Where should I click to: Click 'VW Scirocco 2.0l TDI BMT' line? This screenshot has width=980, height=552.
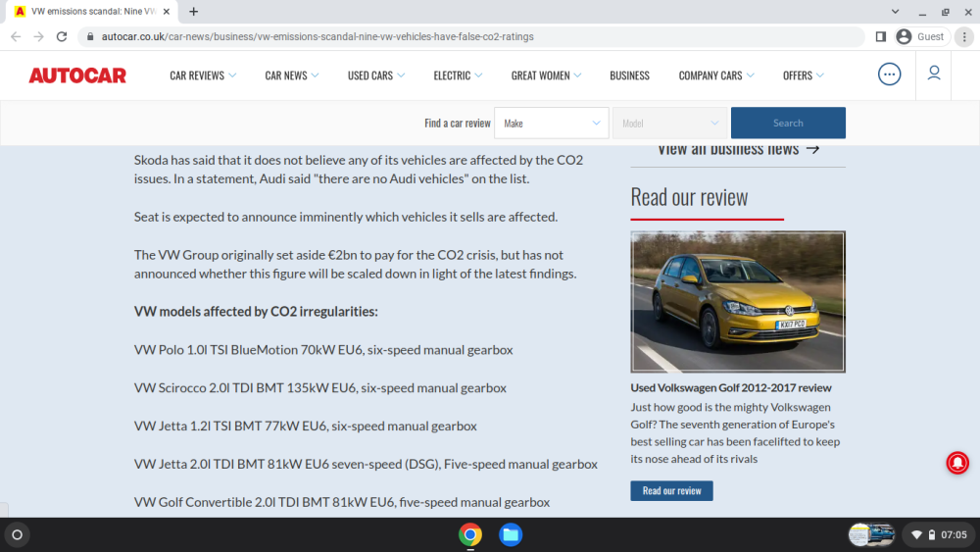[320, 388]
